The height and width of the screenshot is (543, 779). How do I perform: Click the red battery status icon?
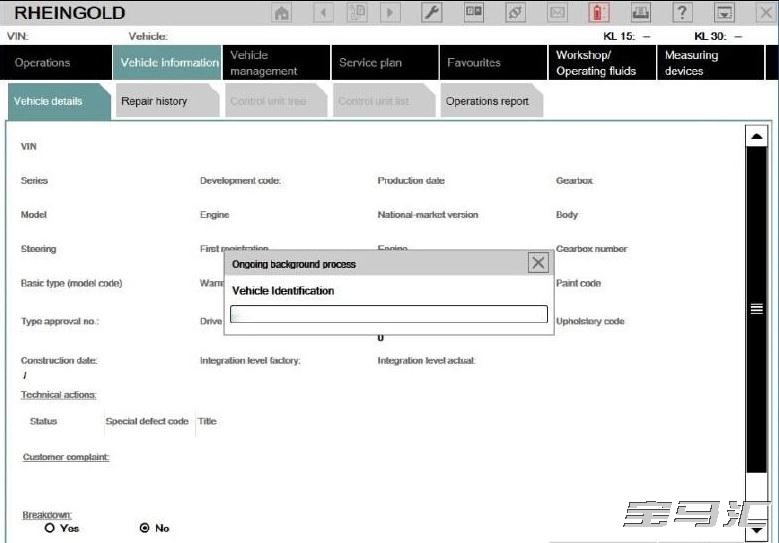[x=599, y=12]
